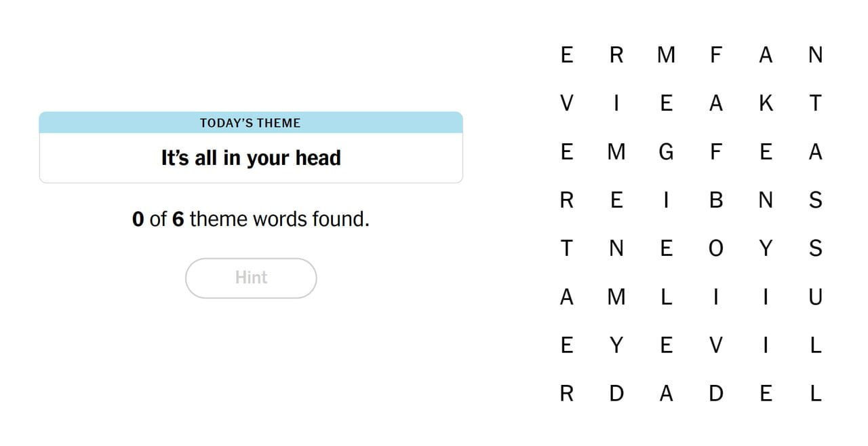Viewport: 868px width, 446px height.
Task: Select the letter B in the fourth row
Action: click(x=716, y=200)
